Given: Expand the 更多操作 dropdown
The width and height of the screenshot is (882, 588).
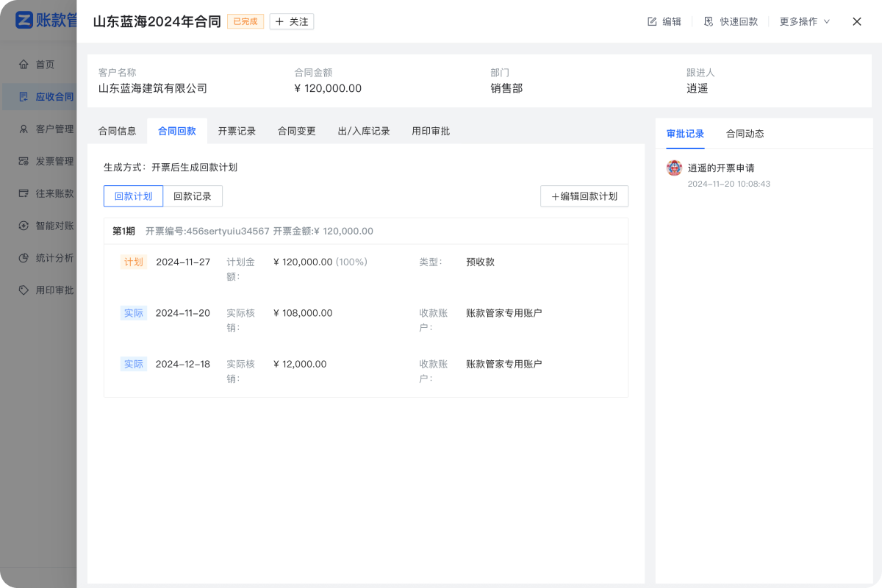Looking at the screenshot, I should coord(804,22).
